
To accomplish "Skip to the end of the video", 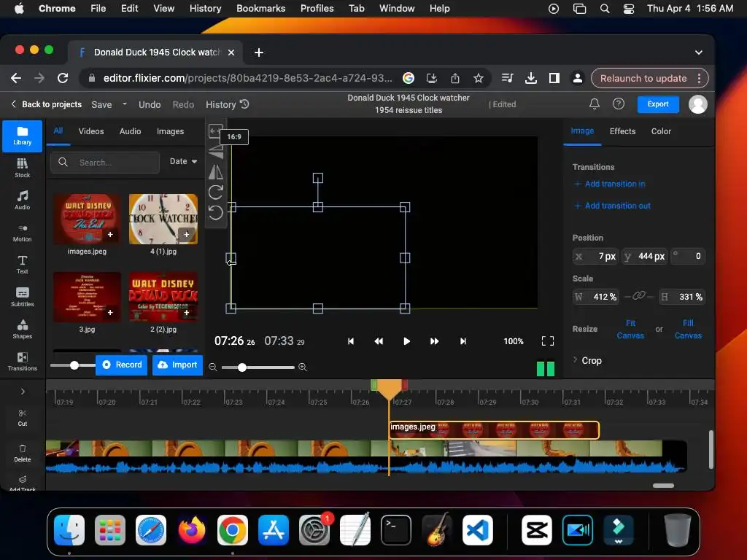I will [463, 341].
